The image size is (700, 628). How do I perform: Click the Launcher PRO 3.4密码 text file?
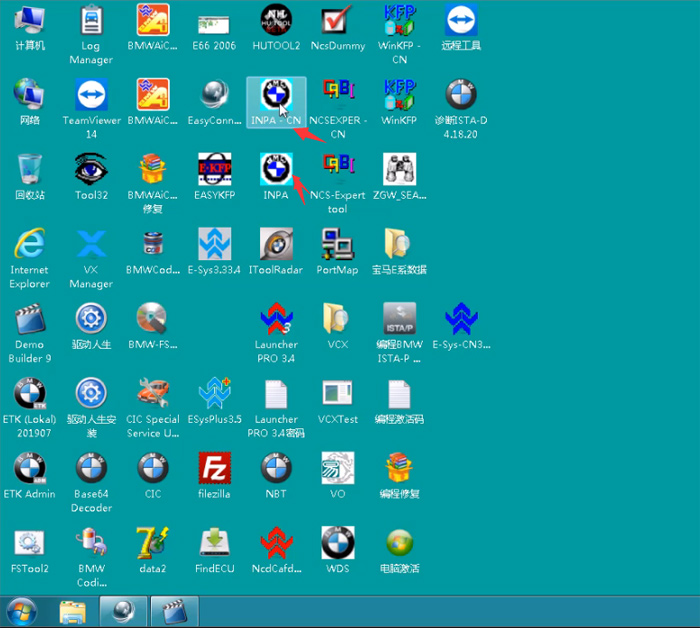point(276,408)
